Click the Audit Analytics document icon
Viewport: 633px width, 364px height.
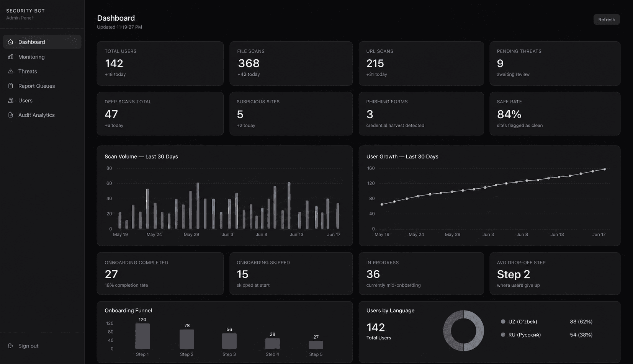[x=11, y=115]
